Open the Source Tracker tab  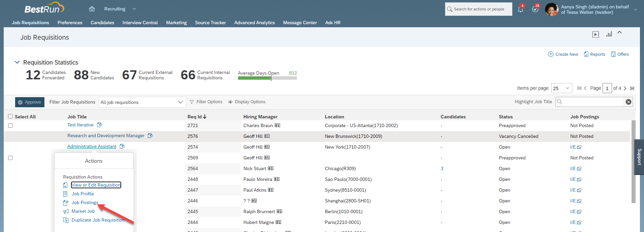210,23
